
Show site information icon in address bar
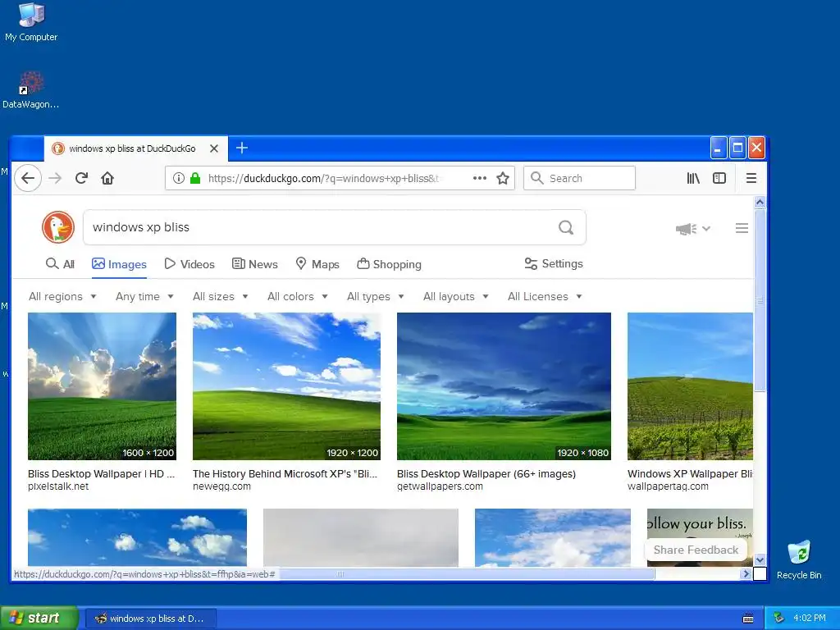click(x=179, y=178)
